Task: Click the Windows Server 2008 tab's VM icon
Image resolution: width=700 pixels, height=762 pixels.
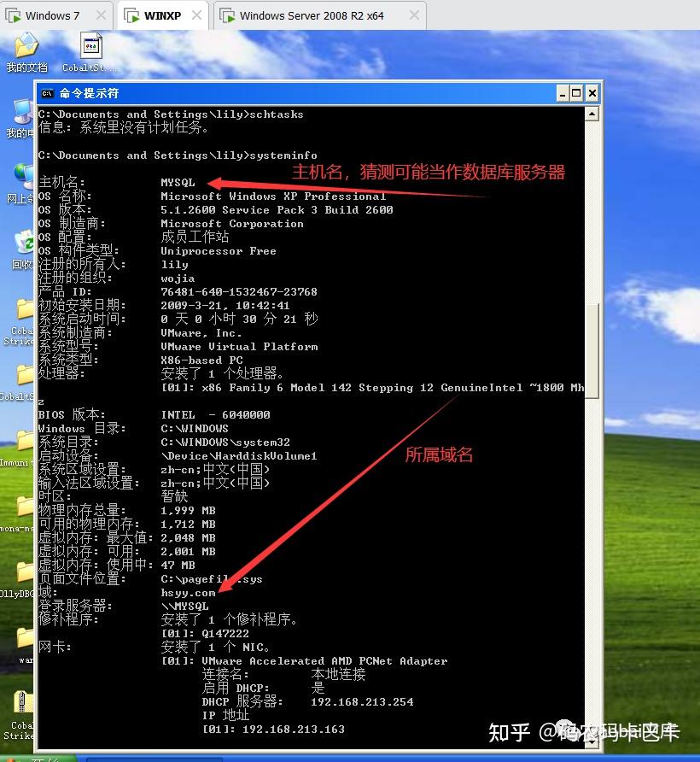Action: click(227, 15)
